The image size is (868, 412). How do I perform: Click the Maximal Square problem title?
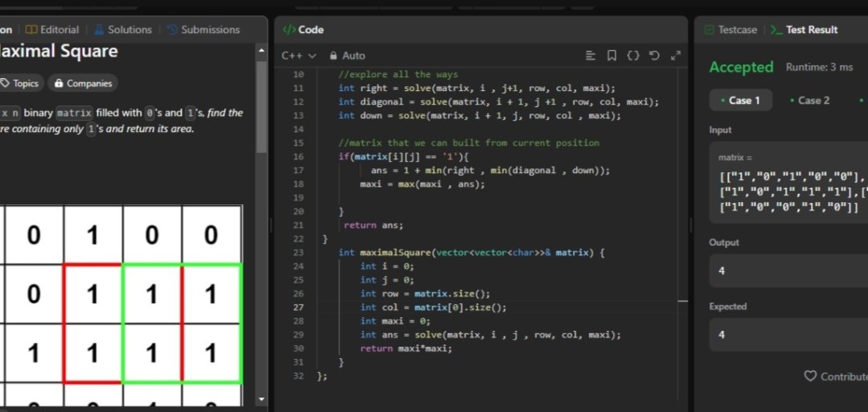tap(59, 51)
